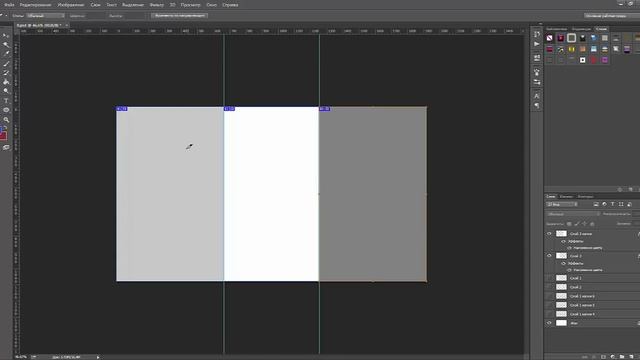Select the Eyedropper tool in the toolbox
Screen dimensions: 640x360
click(6, 54)
